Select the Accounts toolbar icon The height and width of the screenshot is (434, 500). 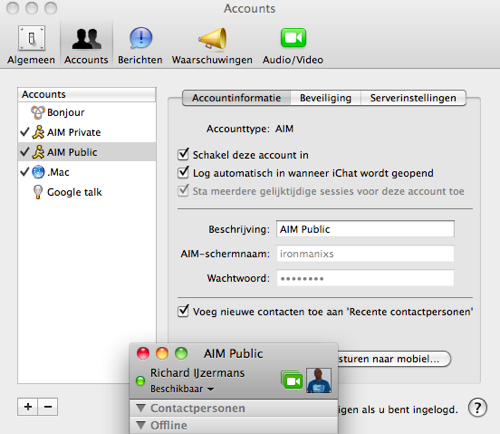pos(86,45)
